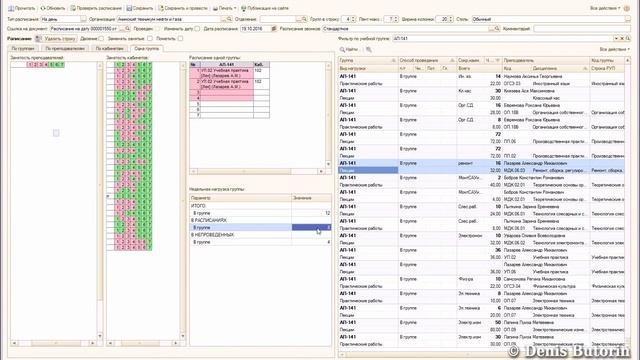The image size is (640, 360).
Task: Open the Тип расписания dropdown
Action: pyautogui.click(x=83, y=19)
